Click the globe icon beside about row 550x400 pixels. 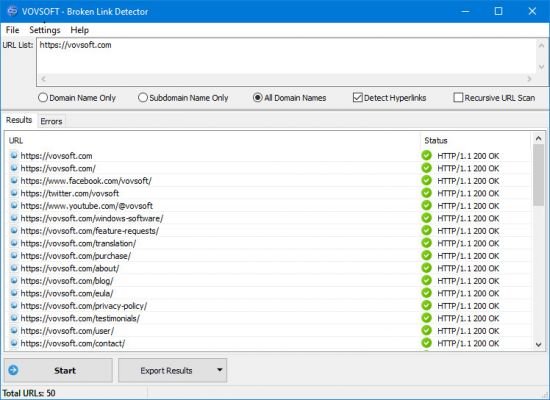(x=14, y=268)
